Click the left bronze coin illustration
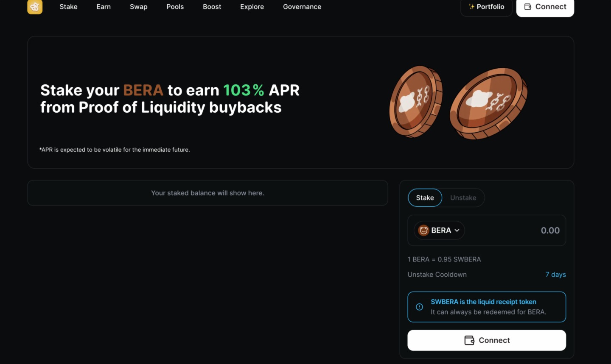The height and width of the screenshot is (364, 611). click(415, 102)
